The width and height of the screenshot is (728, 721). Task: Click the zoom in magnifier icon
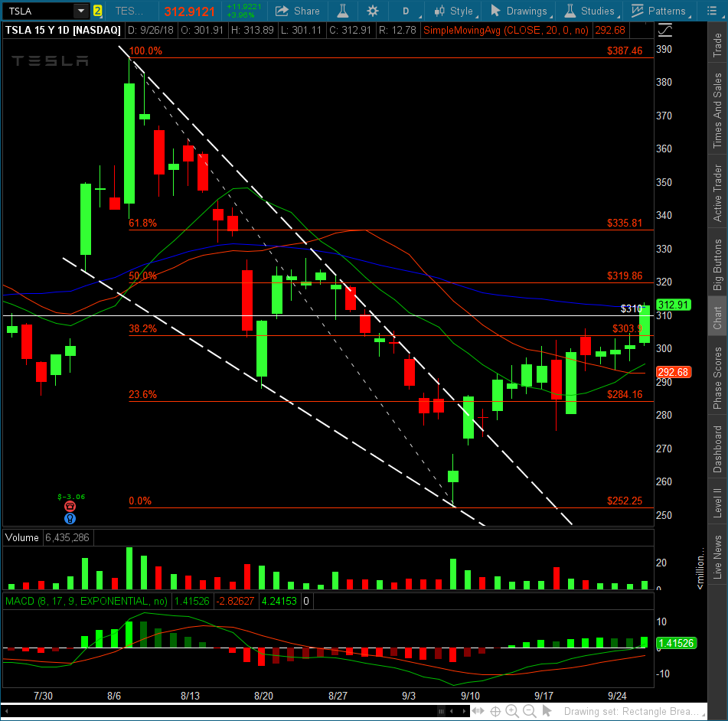[x=511, y=711]
